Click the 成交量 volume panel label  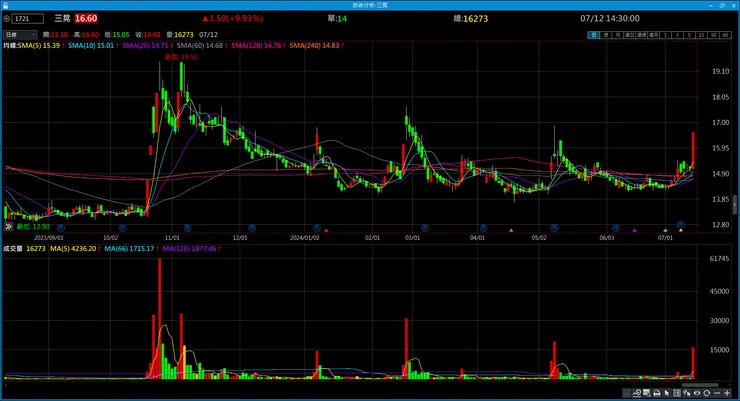[x=13, y=249]
